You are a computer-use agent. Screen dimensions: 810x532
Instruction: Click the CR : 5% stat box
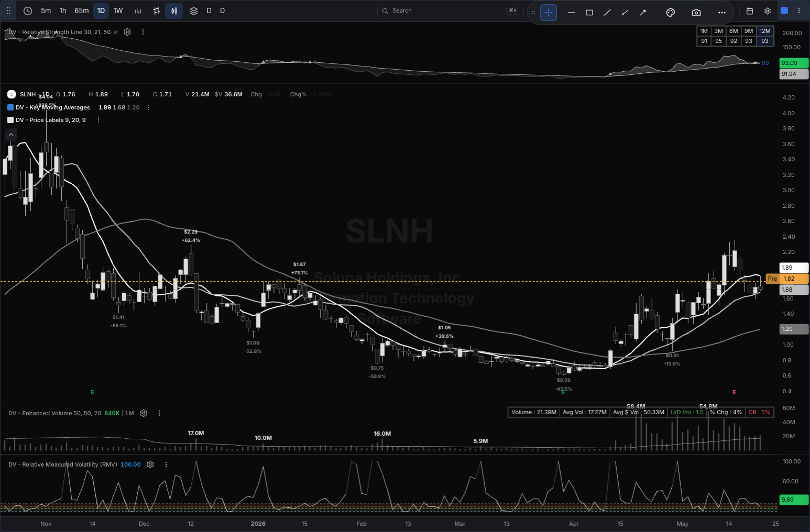point(759,412)
